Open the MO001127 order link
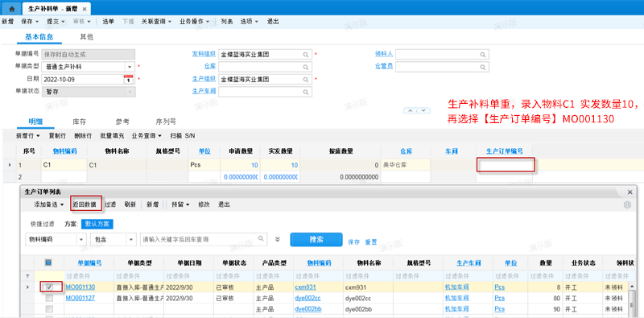 (80, 298)
